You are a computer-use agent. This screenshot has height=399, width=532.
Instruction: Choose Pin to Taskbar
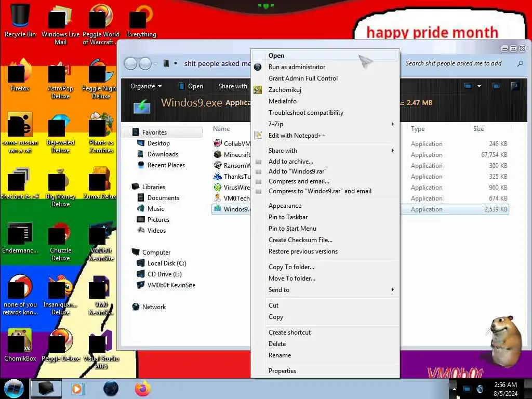pyautogui.click(x=325, y=217)
